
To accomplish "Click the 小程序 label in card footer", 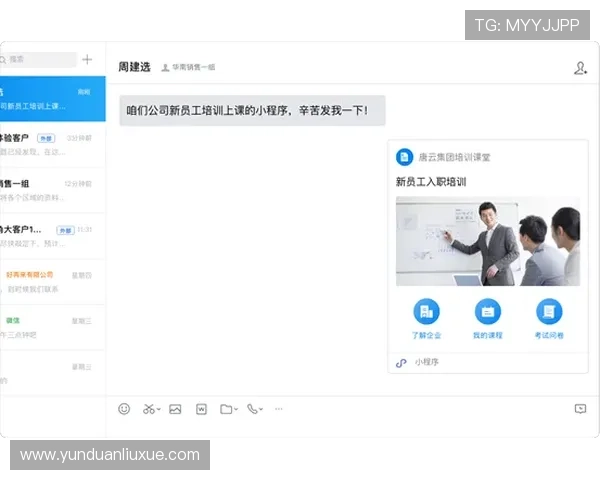I will (427, 362).
